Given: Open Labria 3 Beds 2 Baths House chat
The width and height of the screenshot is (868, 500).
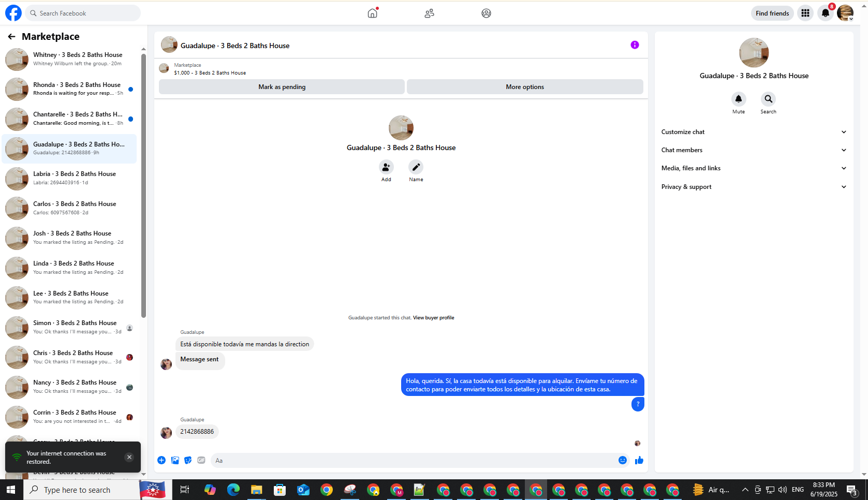Looking at the screenshot, I should point(69,178).
